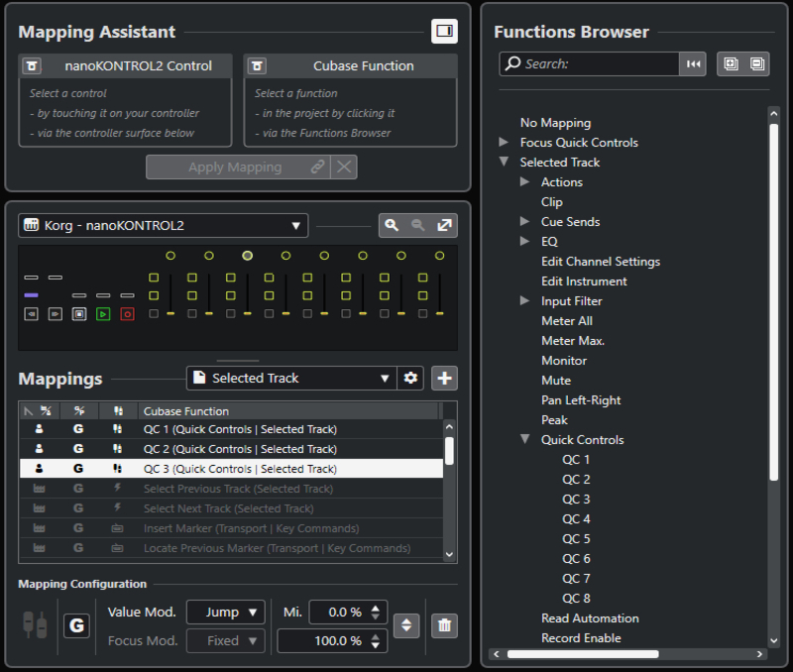Select the red record button on surface
Image resolution: width=793 pixels, height=672 pixels.
128,314
